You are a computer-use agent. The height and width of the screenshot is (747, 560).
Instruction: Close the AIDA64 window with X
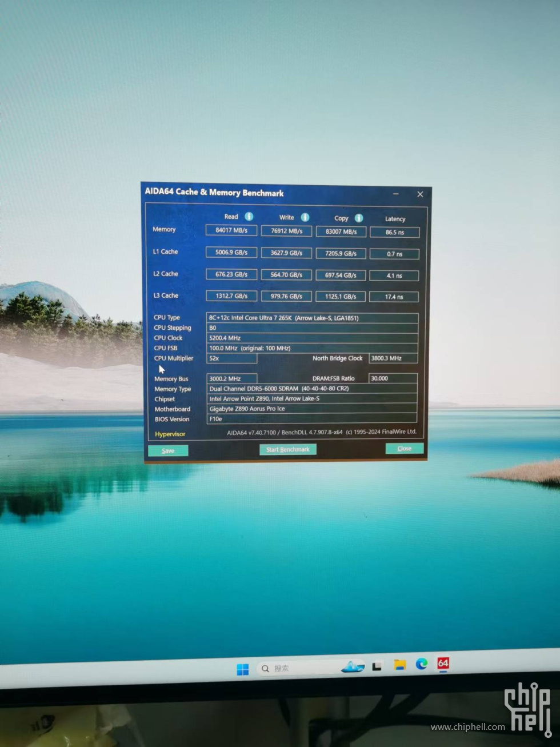(420, 194)
